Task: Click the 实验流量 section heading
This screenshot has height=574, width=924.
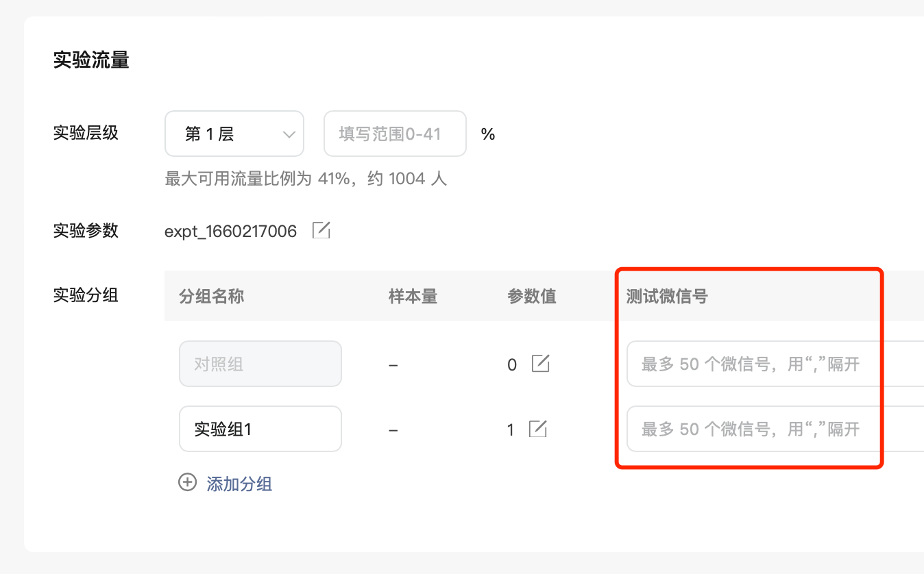Action: (x=91, y=60)
